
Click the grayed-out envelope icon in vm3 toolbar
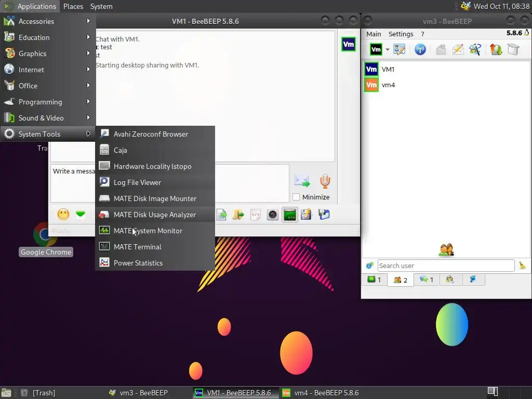(x=441, y=49)
